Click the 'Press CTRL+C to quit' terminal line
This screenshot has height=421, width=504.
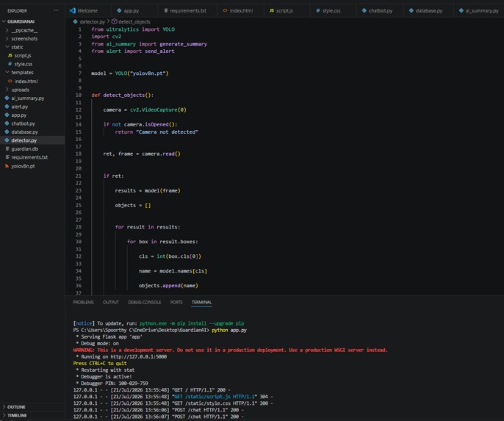point(100,364)
